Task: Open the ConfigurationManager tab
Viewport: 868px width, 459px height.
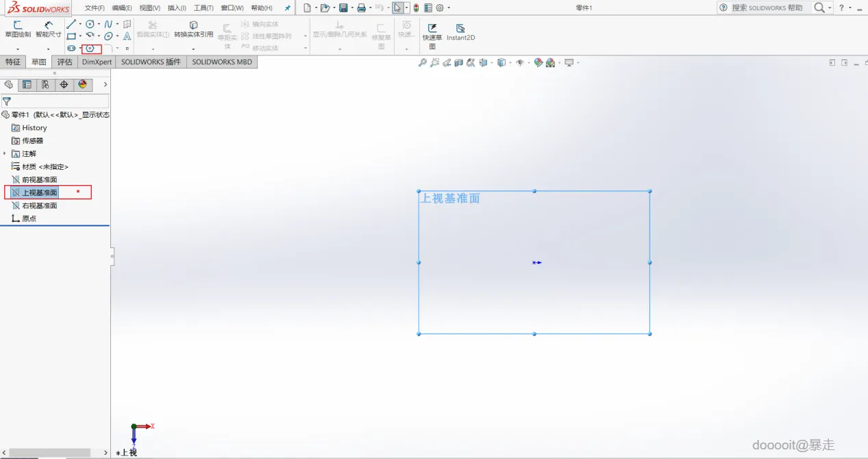Action: tap(45, 84)
